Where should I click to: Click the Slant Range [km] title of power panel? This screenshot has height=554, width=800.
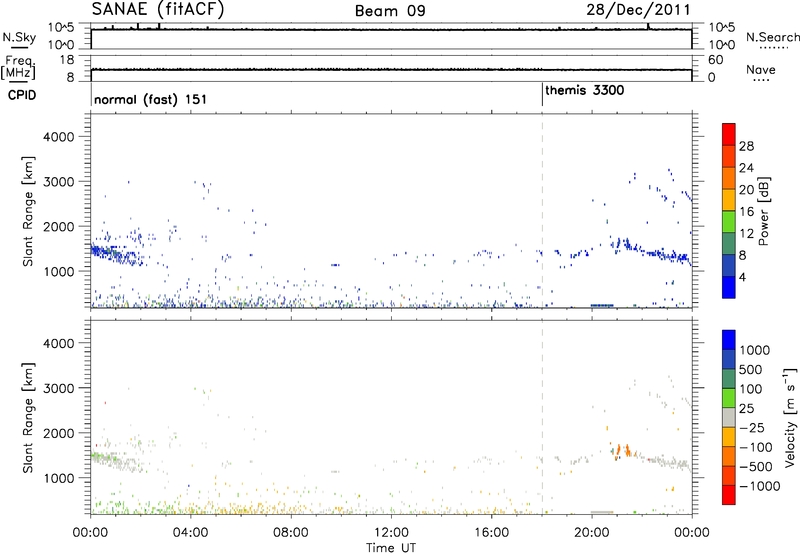[28, 211]
